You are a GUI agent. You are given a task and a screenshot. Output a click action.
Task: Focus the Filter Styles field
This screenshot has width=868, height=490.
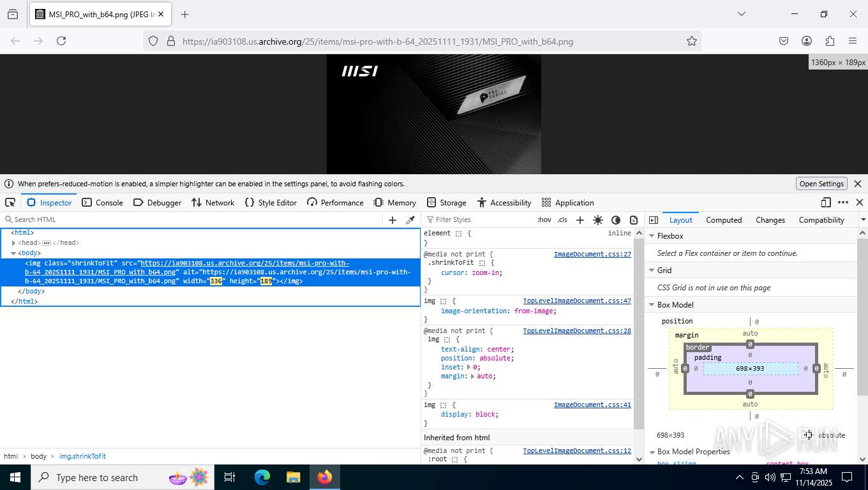click(x=479, y=219)
